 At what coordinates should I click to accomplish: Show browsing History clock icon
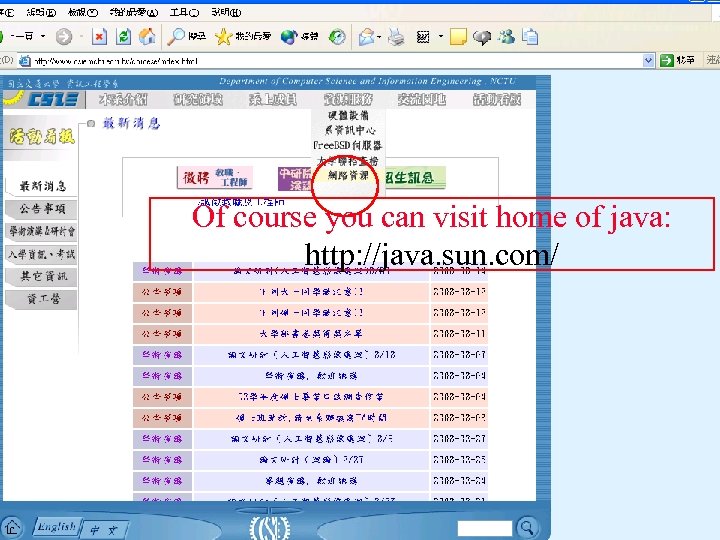[338, 36]
